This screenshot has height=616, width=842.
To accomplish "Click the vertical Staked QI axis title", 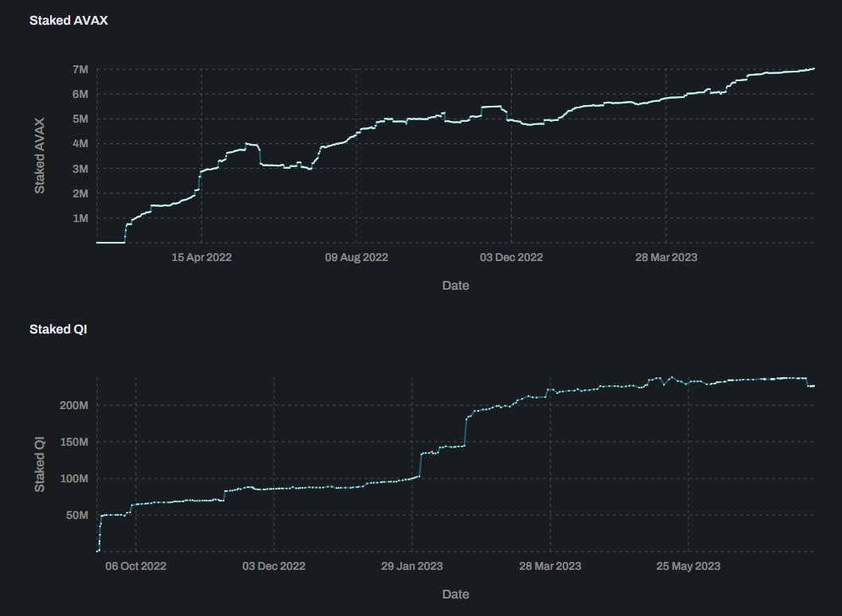I will [x=40, y=465].
